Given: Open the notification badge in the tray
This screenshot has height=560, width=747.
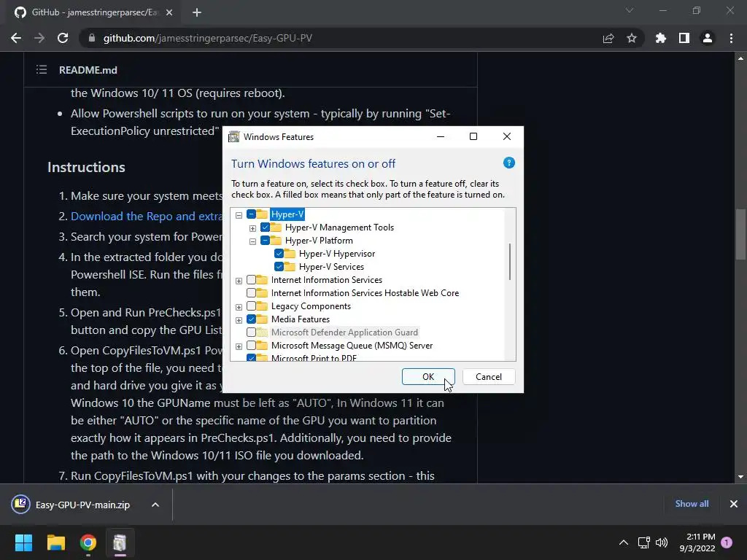Looking at the screenshot, I should [727, 542].
